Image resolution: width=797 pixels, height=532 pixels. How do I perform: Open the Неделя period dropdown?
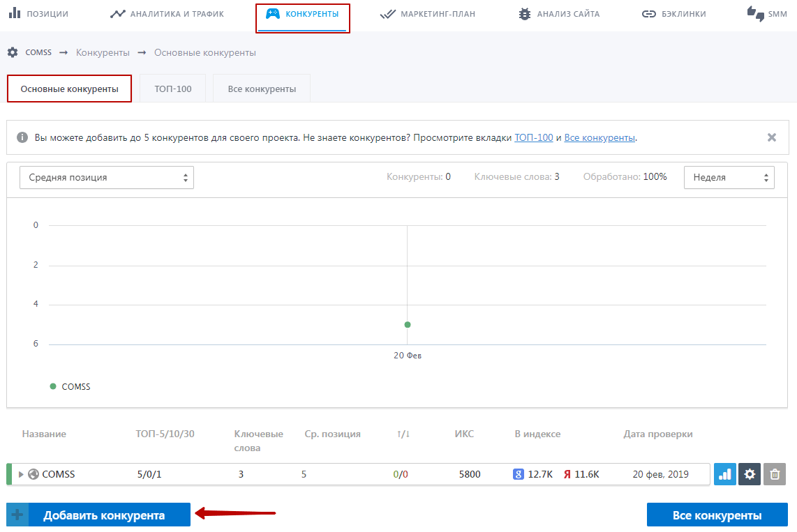[729, 178]
